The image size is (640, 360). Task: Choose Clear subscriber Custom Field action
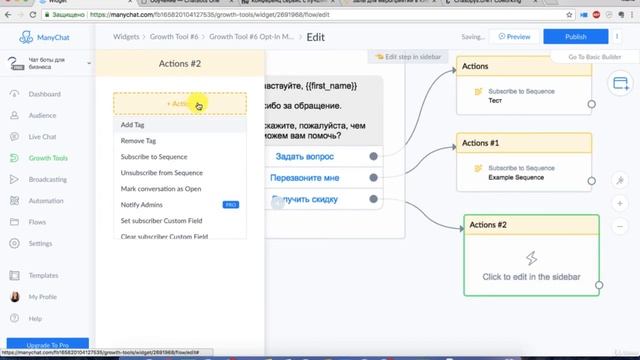pos(180,235)
